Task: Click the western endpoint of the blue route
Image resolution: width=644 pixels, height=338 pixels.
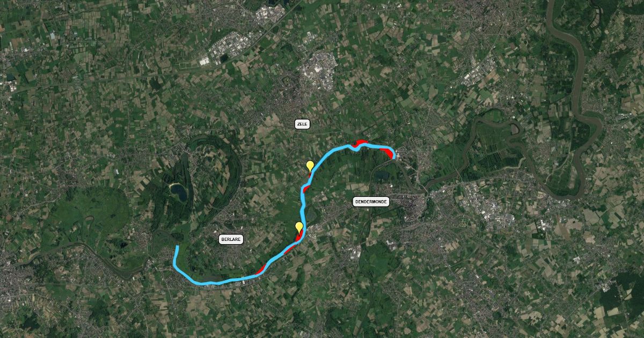Action: coord(177,247)
